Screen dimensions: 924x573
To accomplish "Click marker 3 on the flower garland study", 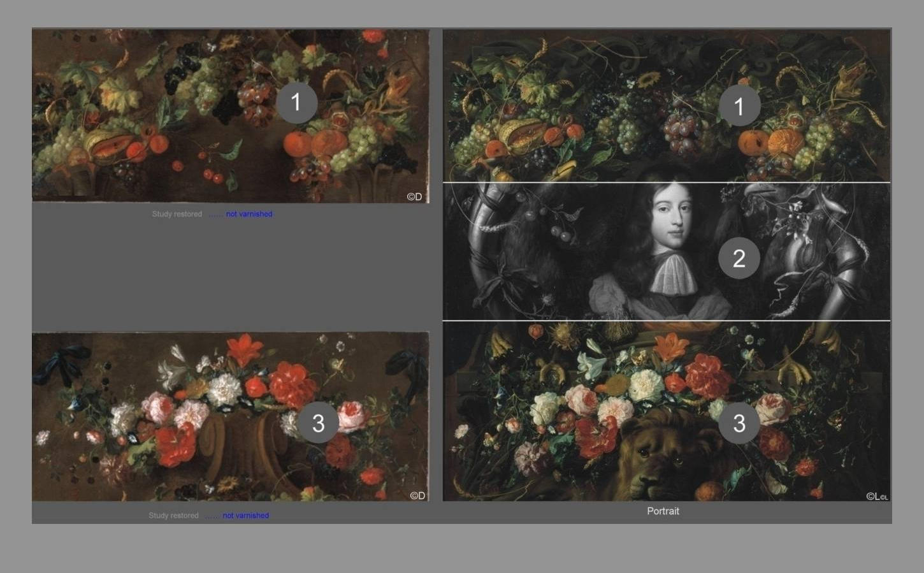I will 318,423.
